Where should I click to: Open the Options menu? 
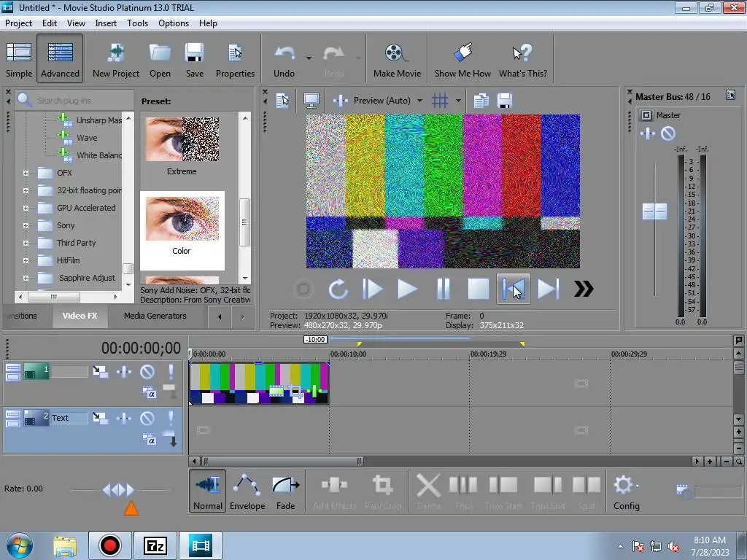(x=174, y=23)
